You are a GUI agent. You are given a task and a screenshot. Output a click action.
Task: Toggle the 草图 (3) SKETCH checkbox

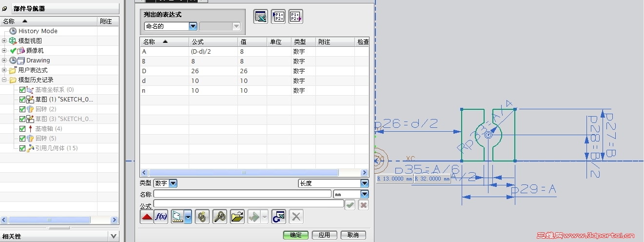22,119
